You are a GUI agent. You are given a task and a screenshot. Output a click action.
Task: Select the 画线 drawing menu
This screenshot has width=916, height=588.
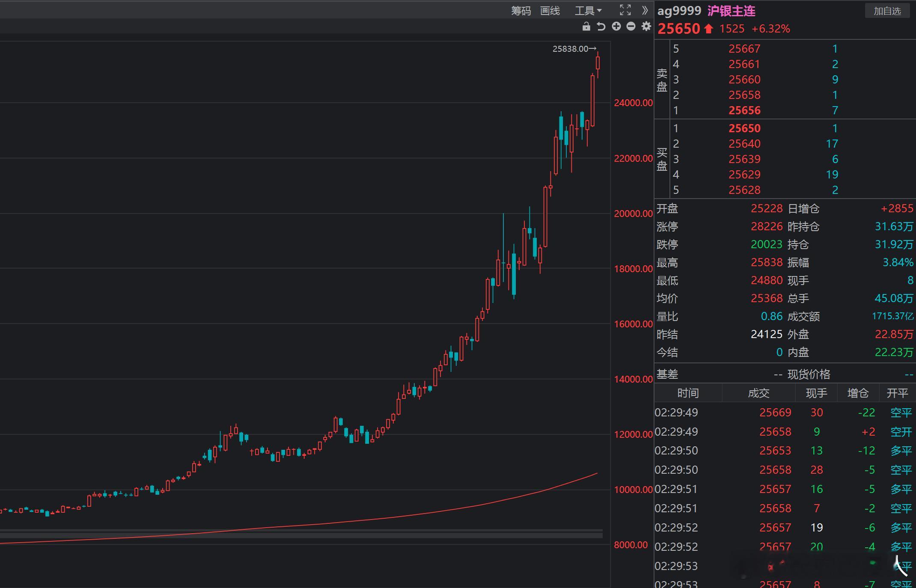pos(550,11)
